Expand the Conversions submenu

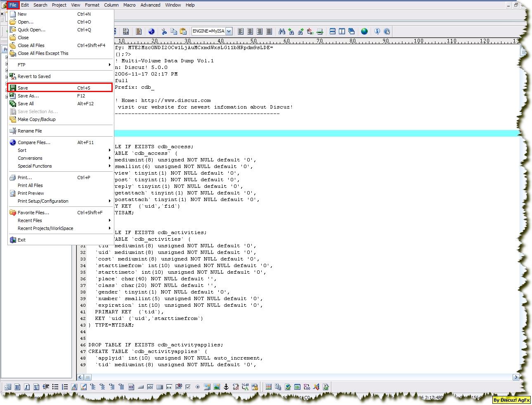click(60, 158)
